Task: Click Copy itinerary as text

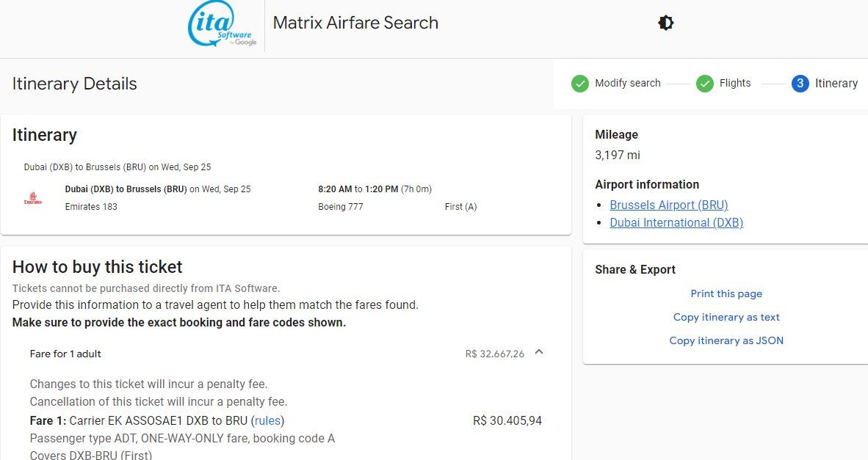Action: pos(726,317)
